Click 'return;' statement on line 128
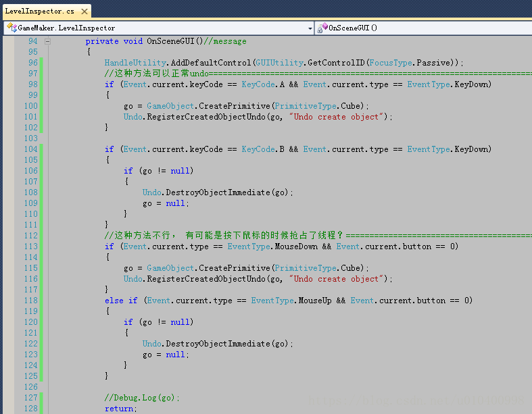 tap(120, 409)
